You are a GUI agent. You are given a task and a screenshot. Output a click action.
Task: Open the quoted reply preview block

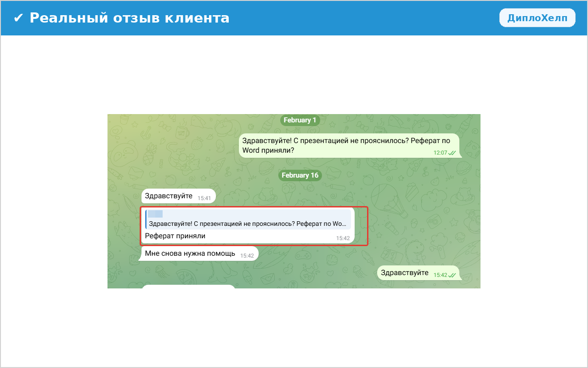(x=248, y=219)
